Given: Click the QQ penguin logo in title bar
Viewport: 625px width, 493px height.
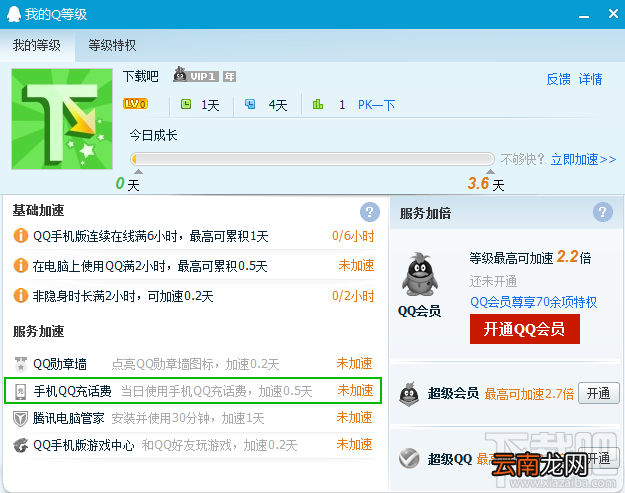Looking at the screenshot, I should [14, 14].
